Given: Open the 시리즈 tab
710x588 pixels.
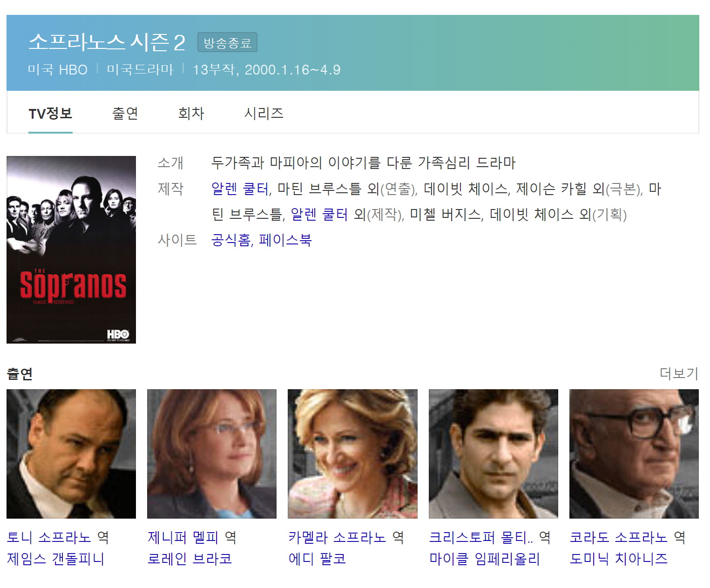Looking at the screenshot, I should (x=264, y=113).
